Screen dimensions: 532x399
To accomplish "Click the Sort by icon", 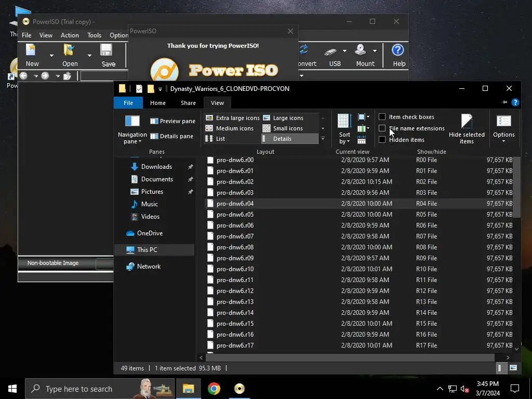I will (344, 121).
